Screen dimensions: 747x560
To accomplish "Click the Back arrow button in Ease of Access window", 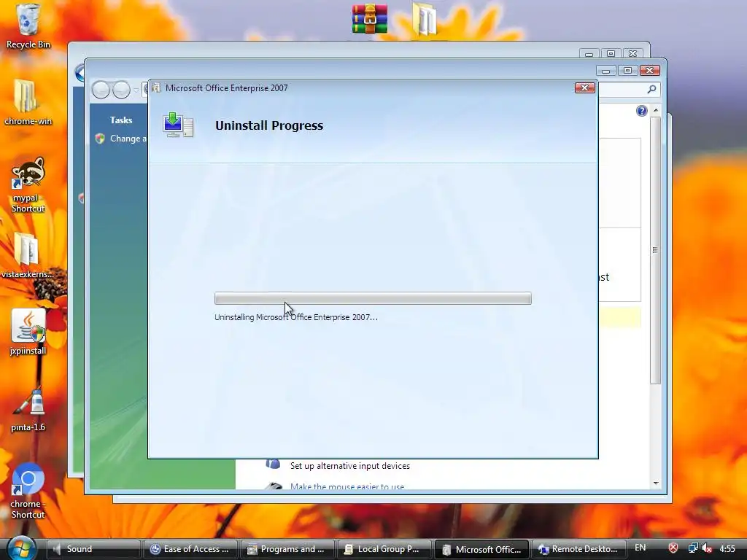I will tap(101, 90).
